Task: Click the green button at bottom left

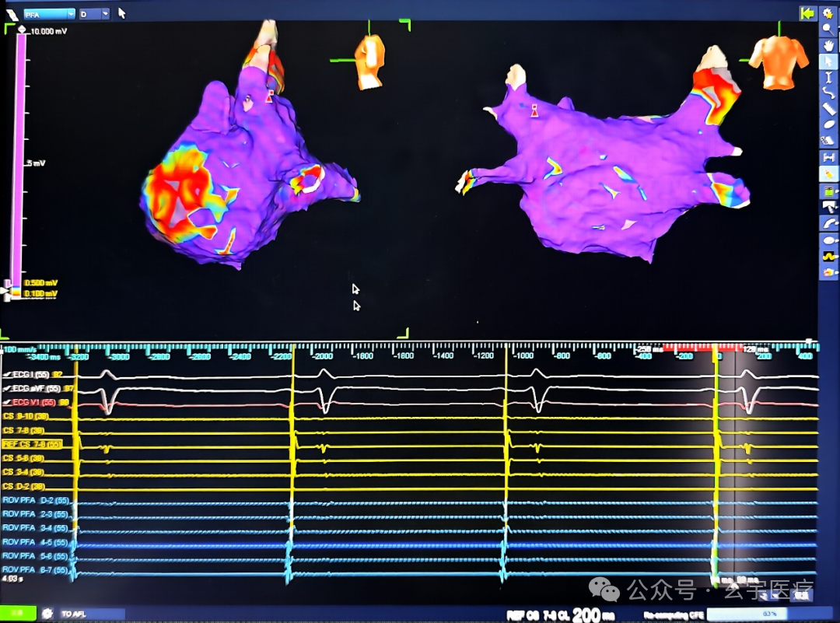Action: click(18, 614)
